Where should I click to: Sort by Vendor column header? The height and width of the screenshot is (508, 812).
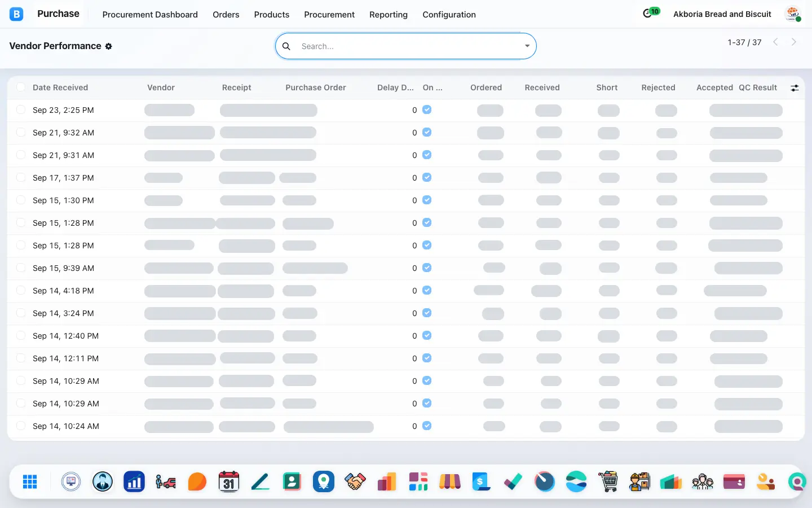pyautogui.click(x=161, y=87)
